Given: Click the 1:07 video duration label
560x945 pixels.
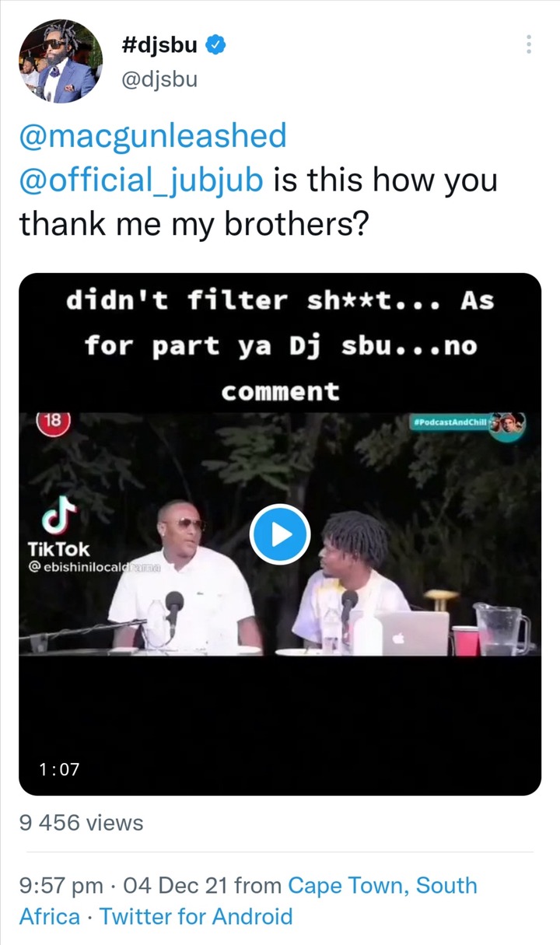Looking at the screenshot, I should tap(59, 770).
